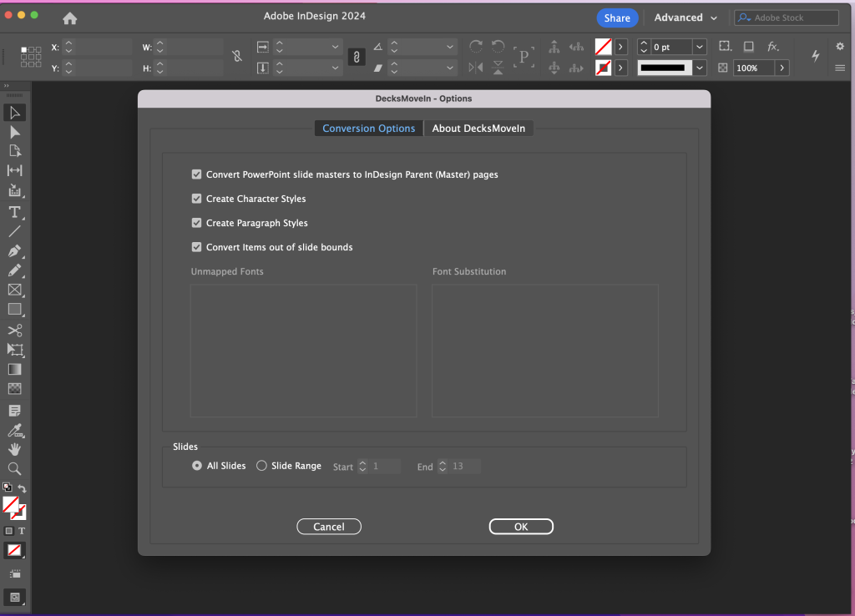Uncheck Create Character Styles
The image size is (855, 616).
pyautogui.click(x=196, y=199)
